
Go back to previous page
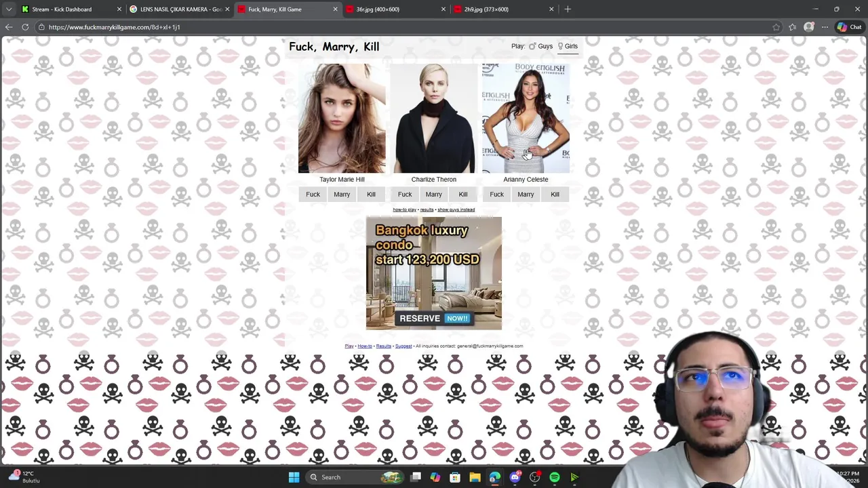[9, 27]
